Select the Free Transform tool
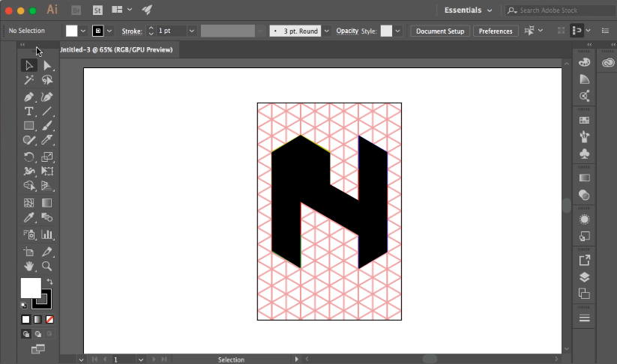 [47, 171]
